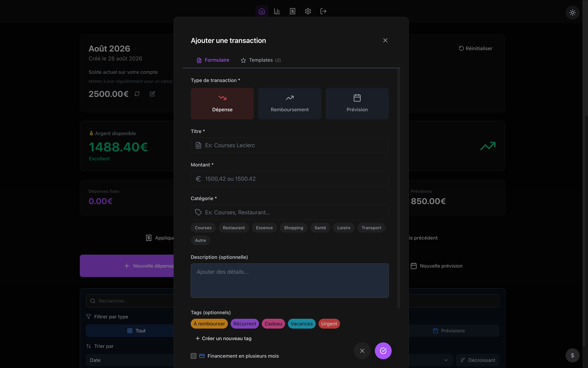Select the Prévisions filter tab

(x=454, y=331)
